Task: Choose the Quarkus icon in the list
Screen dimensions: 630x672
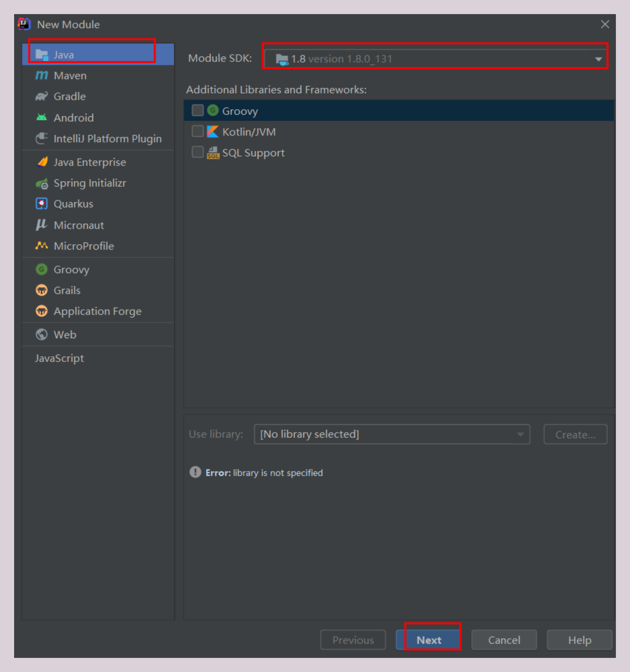Action: click(42, 204)
